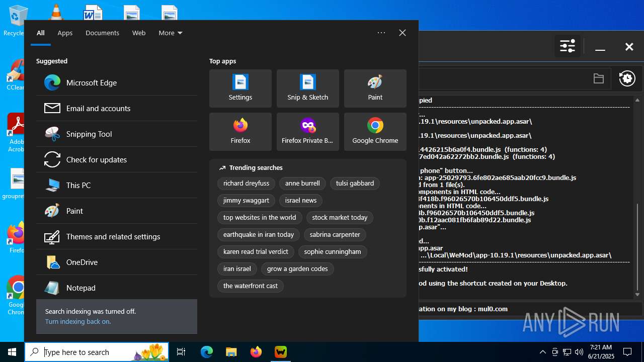Click the WeMod patcher sliders settings icon

point(568,47)
